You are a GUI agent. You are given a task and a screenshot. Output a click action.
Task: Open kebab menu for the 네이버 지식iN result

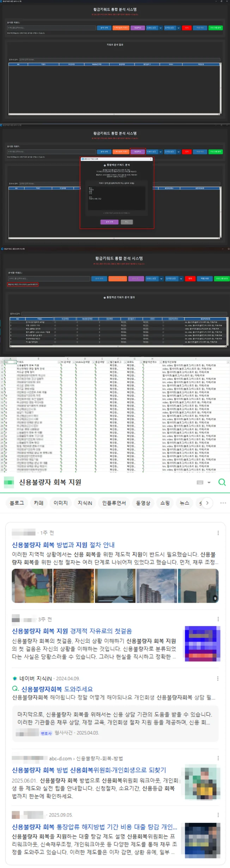click(218, 678)
